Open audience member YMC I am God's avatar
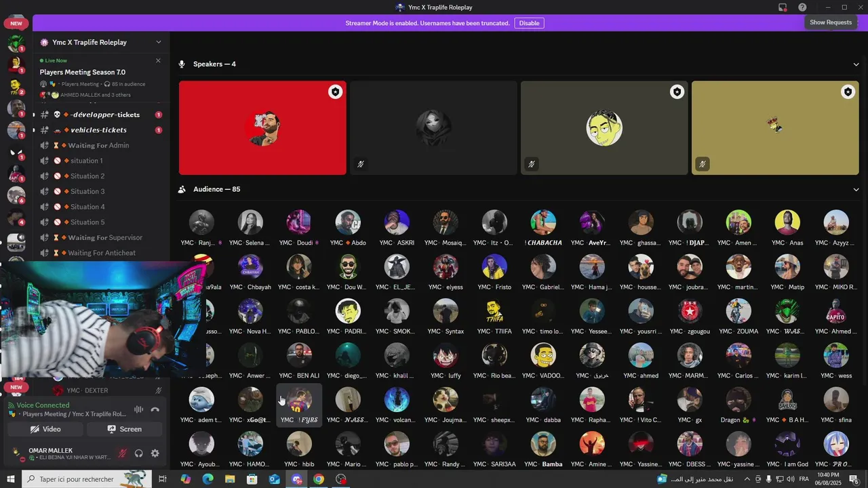The image size is (868, 488). pos(787,444)
